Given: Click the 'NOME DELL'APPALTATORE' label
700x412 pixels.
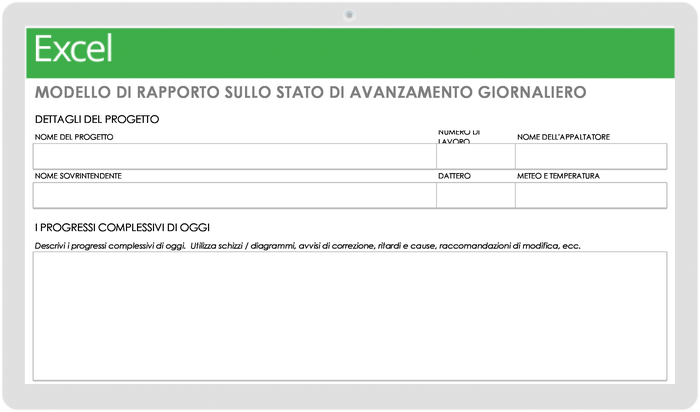Looking at the screenshot, I should point(563,137).
